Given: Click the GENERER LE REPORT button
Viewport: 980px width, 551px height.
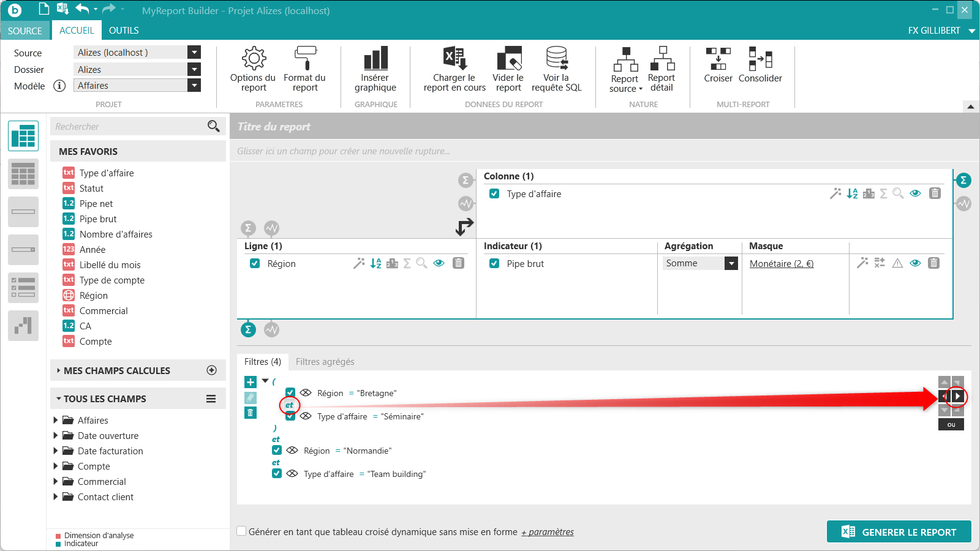Looking at the screenshot, I should pos(899,532).
